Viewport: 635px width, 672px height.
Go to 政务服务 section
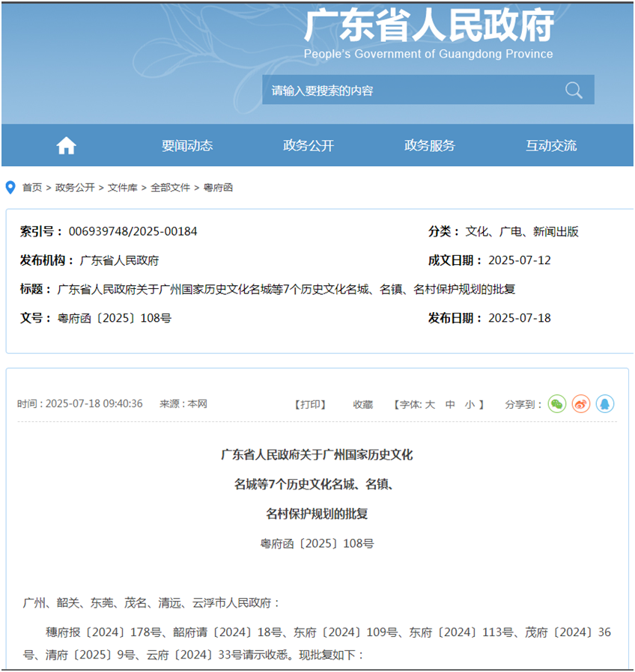click(430, 146)
